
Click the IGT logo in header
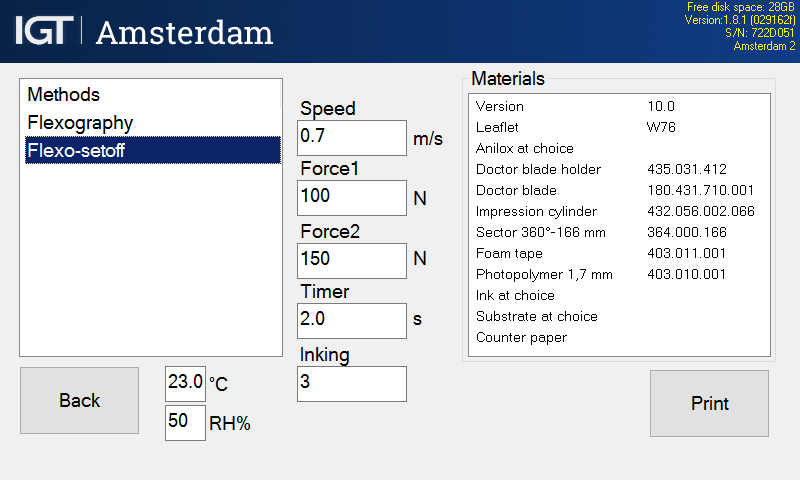click(x=44, y=30)
